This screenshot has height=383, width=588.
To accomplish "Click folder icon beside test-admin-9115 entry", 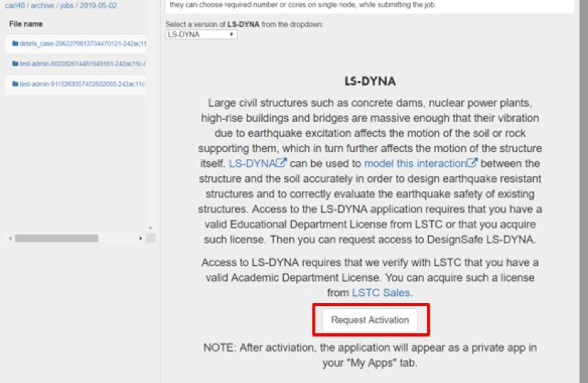I will click(x=16, y=84).
